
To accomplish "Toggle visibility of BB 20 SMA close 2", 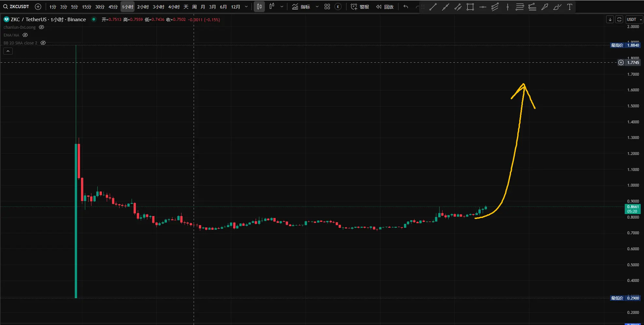I will coord(43,43).
